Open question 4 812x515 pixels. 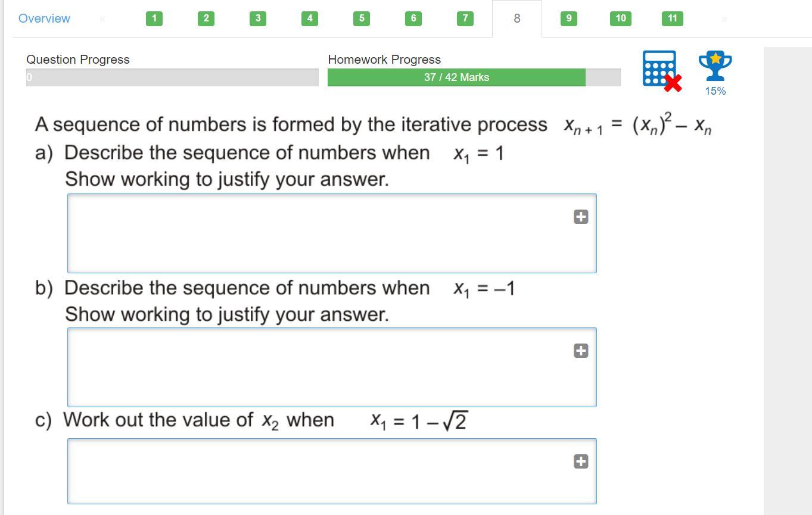pos(309,18)
